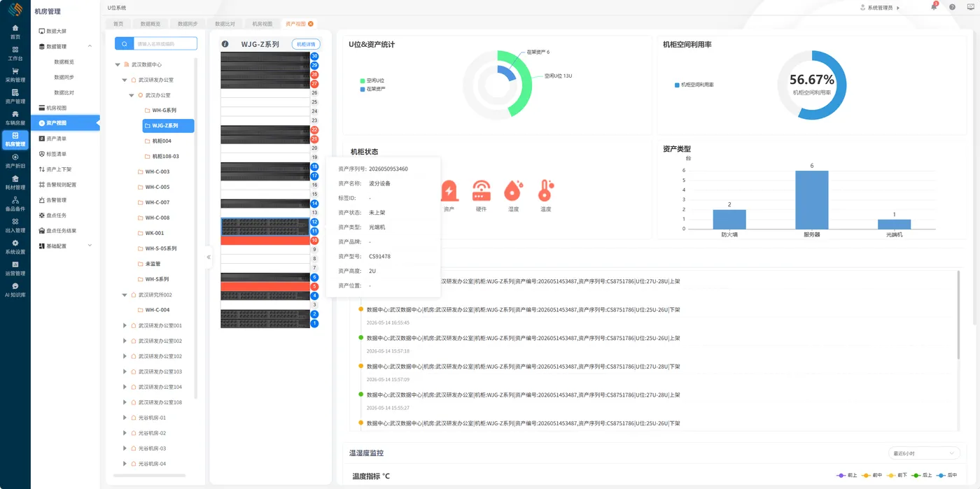Viewport: 980px width, 489px height.
Task: Open 备品备件 spare parts module
Action: (x=15, y=204)
